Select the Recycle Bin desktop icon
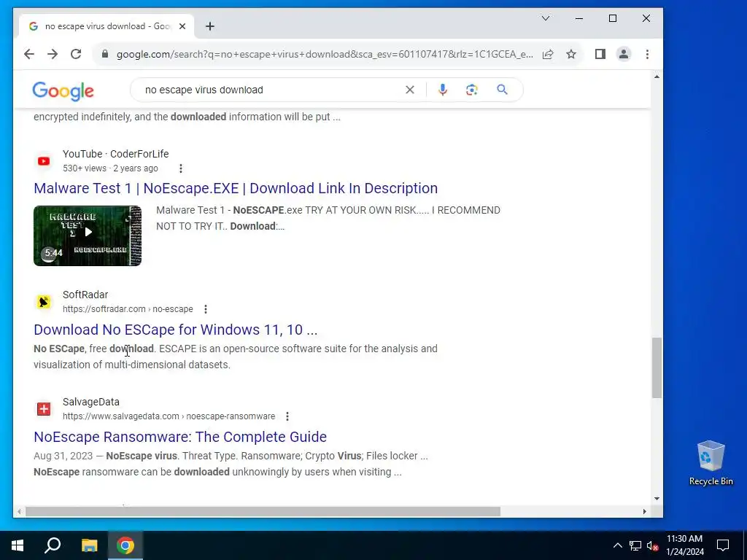Viewport: 747px width, 560px height. tap(711, 462)
